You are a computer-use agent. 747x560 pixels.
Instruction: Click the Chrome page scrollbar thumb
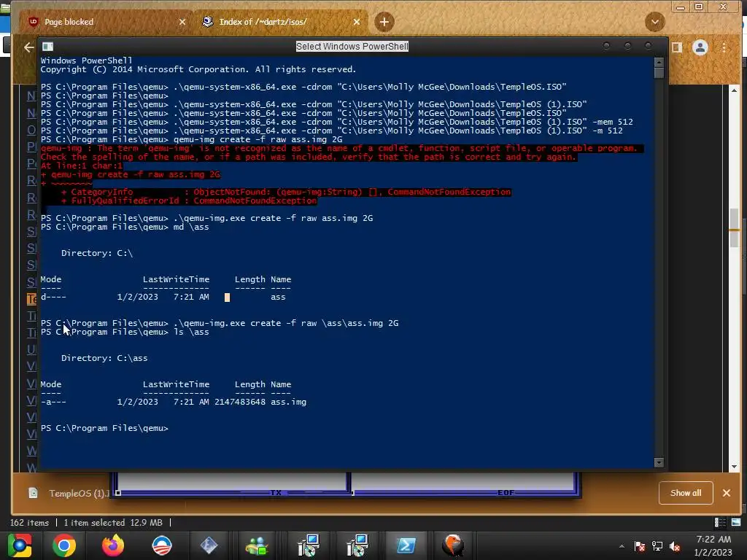click(734, 227)
